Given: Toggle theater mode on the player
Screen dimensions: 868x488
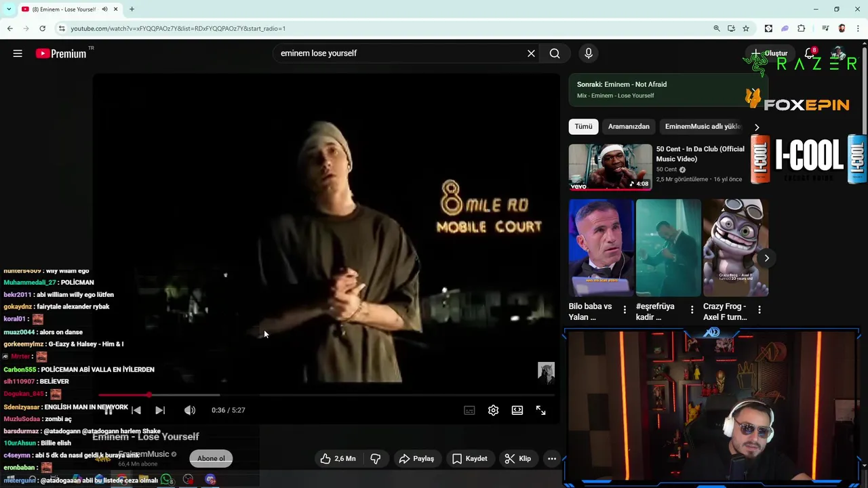Looking at the screenshot, I should (517, 410).
